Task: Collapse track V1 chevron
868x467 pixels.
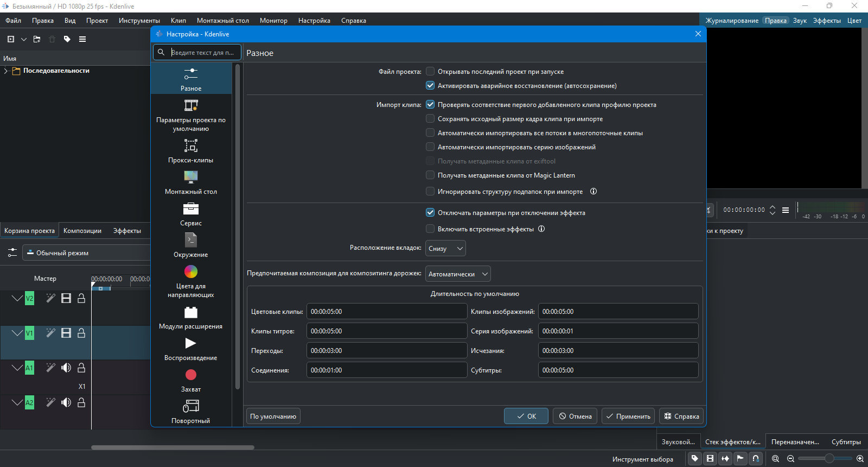Action: click(17, 333)
